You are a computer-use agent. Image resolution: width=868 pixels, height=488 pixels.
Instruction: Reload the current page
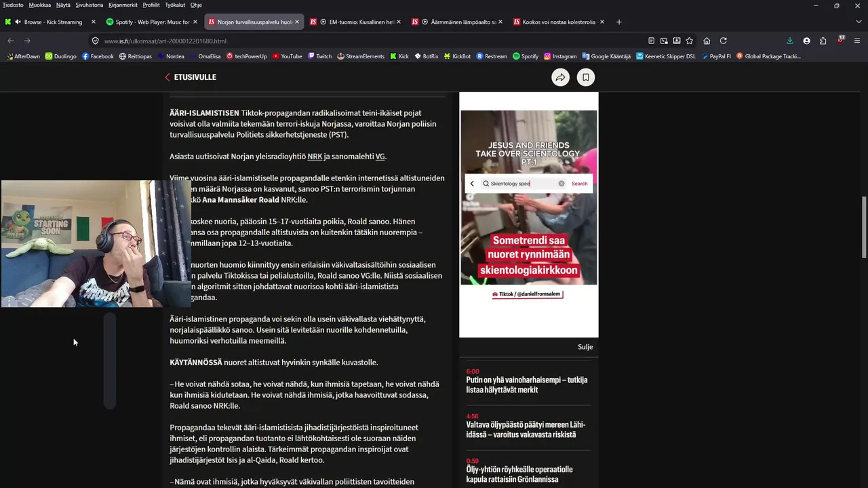[724, 41]
